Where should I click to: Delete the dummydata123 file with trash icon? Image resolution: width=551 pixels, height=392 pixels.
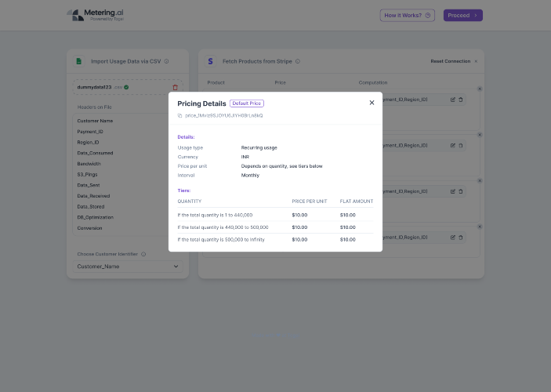(176, 87)
